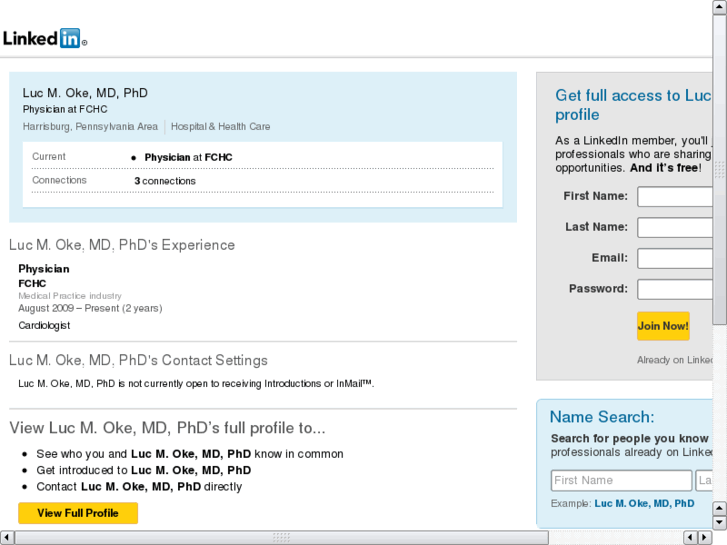Click Name Search last name box
The height and width of the screenshot is (545, 727).
(x=706, y=481)
